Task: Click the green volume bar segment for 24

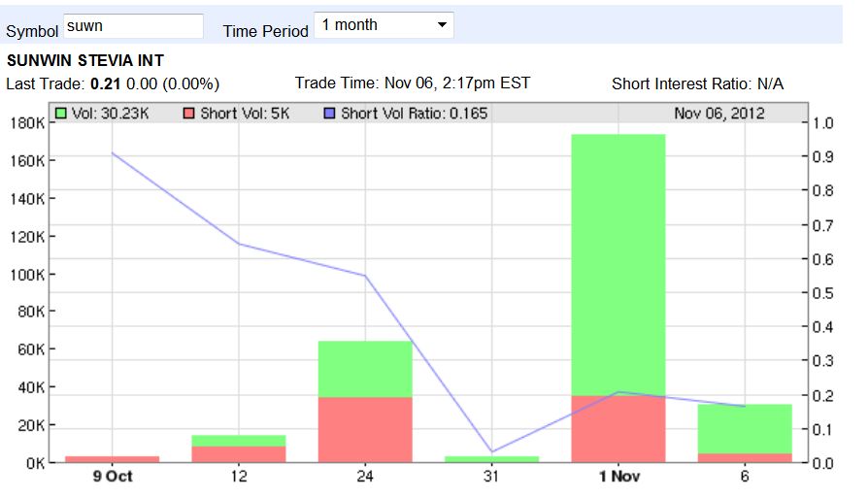Action: tap(366, 368)
